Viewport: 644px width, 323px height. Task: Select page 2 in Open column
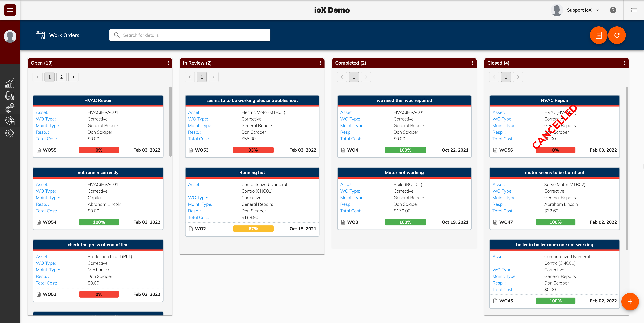click(x=61, y=77)
